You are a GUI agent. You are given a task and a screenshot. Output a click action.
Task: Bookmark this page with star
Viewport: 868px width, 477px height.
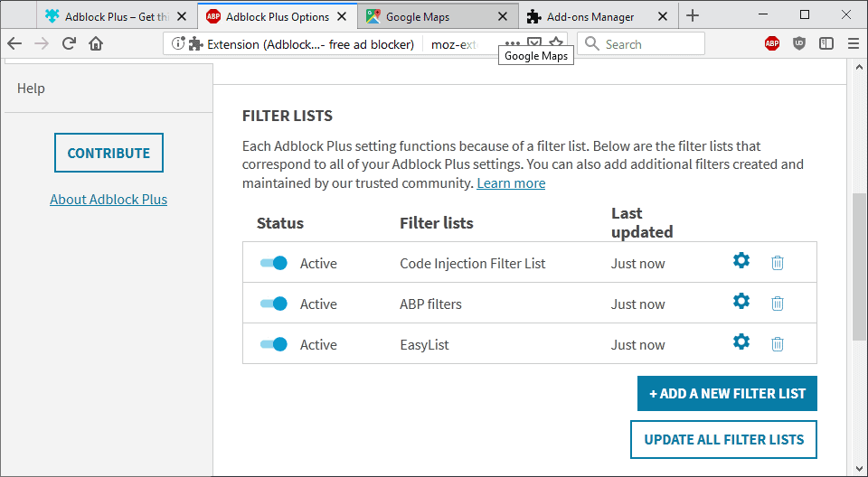click(556, 43)
